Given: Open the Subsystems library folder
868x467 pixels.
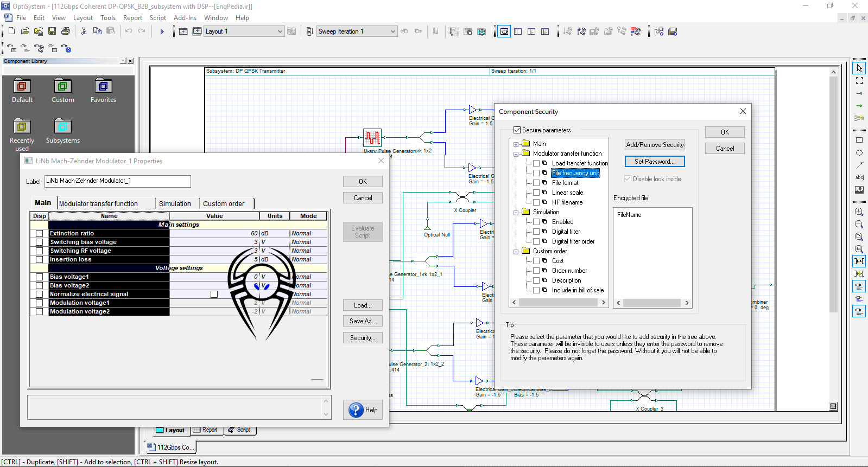Looking at the screenshot, I should point(63,131).
